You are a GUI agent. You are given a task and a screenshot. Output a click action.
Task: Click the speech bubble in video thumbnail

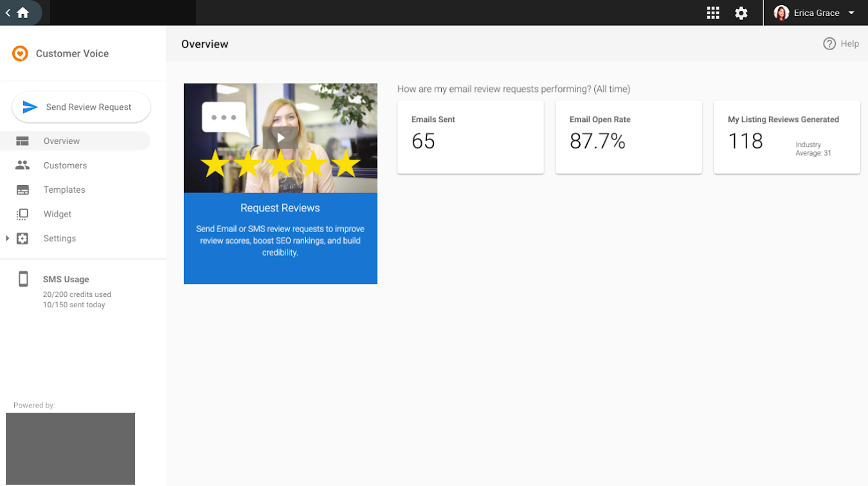[x=225, y=119]
